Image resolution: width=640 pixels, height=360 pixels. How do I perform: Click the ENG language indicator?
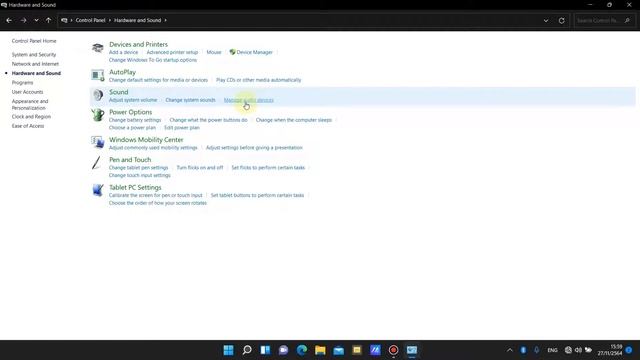[552, 350]
